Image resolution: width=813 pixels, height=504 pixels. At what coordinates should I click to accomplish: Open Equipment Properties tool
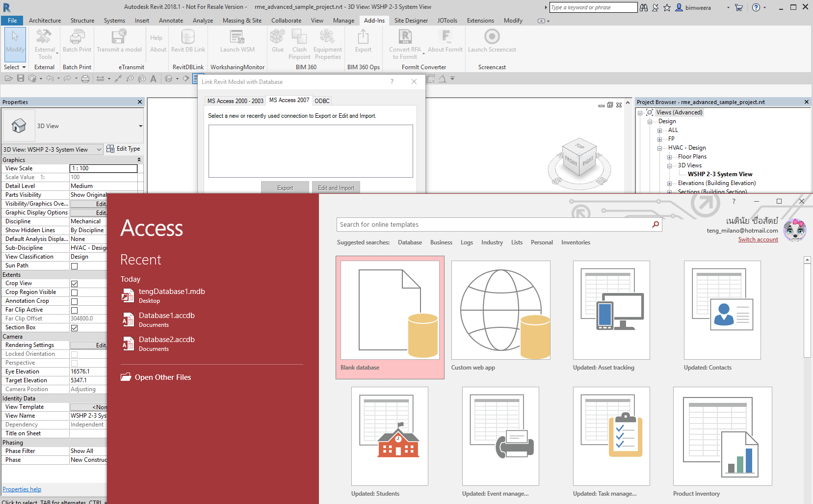pyautogui.click(x=328, y=44)
